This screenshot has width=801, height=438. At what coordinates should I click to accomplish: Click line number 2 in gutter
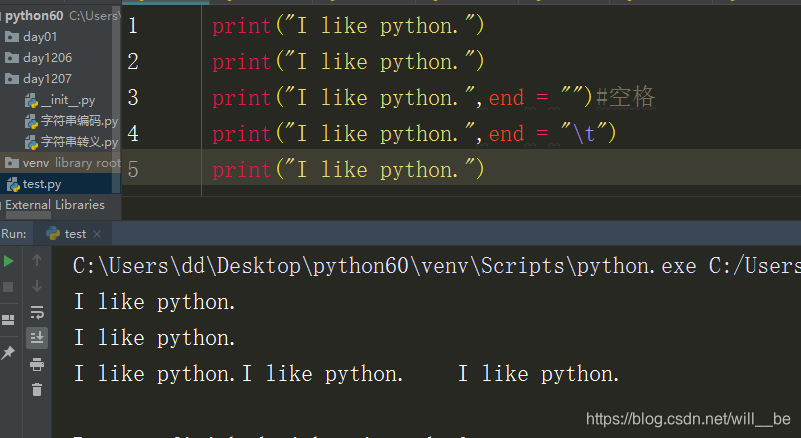[133, 62]
